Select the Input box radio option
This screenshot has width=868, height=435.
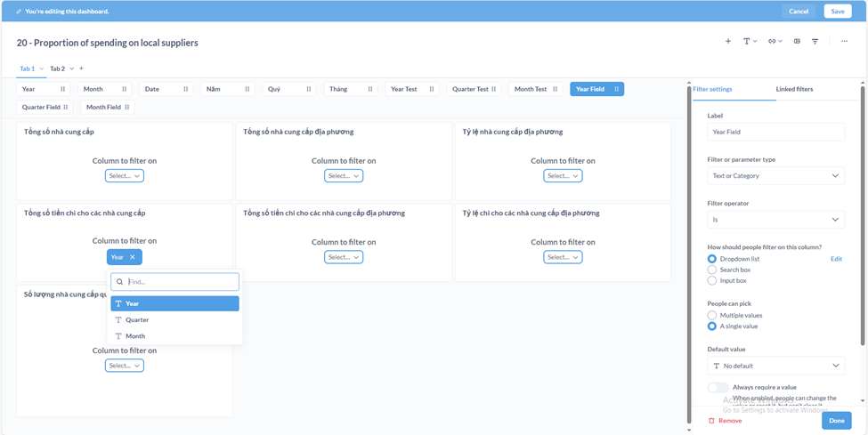pyautogui.click(x=712, y=280)
